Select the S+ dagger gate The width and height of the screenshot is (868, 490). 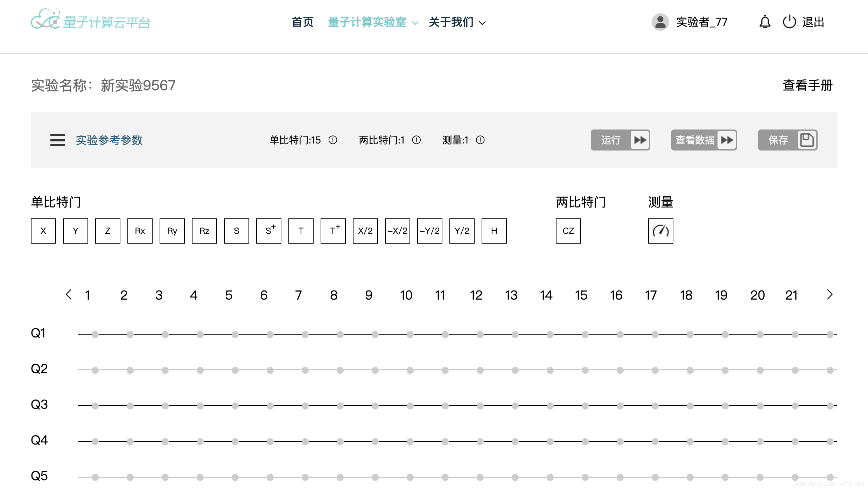pos(268,231)
